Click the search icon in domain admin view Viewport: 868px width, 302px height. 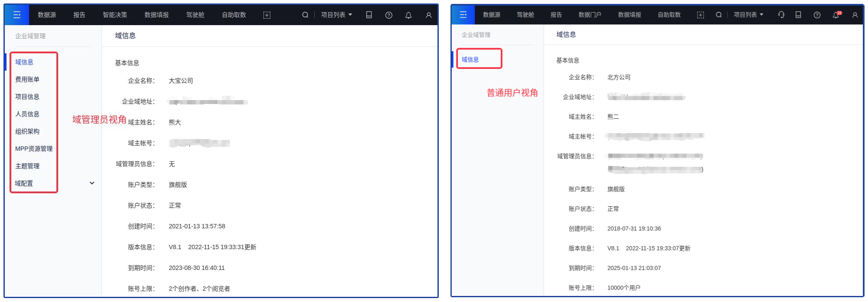click(x=305, y=15)
